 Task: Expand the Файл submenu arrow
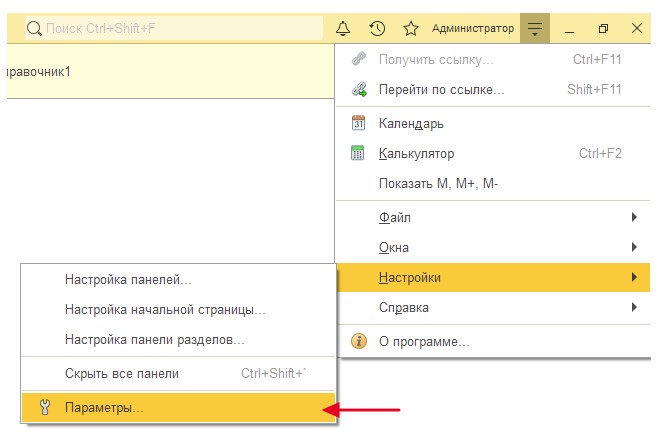(633, 217)
